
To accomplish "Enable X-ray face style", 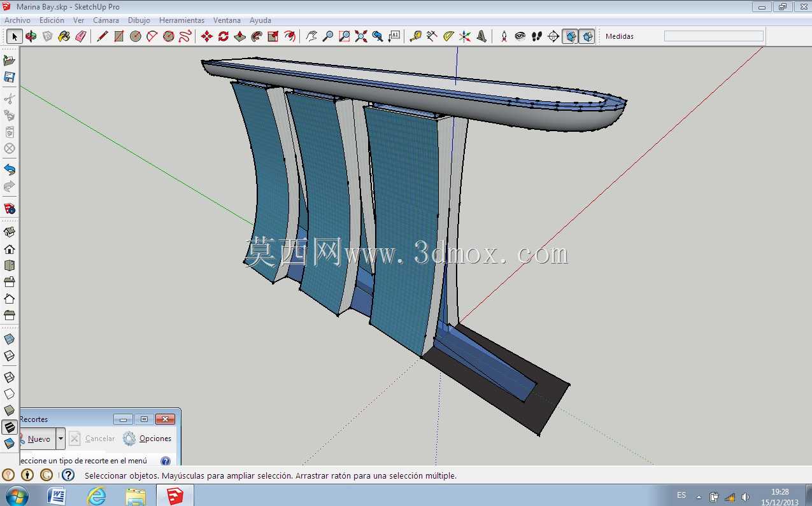I will pos(10,339).
